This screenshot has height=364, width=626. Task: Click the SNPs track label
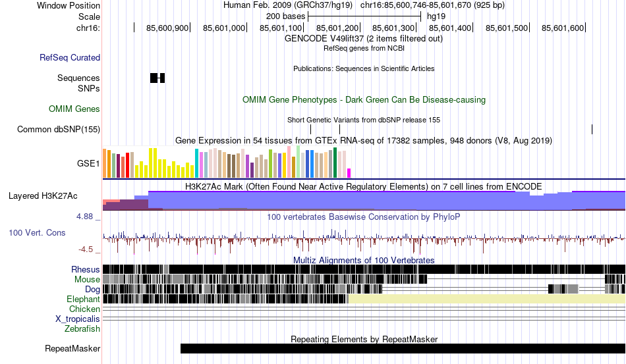(x=89, y=88)
